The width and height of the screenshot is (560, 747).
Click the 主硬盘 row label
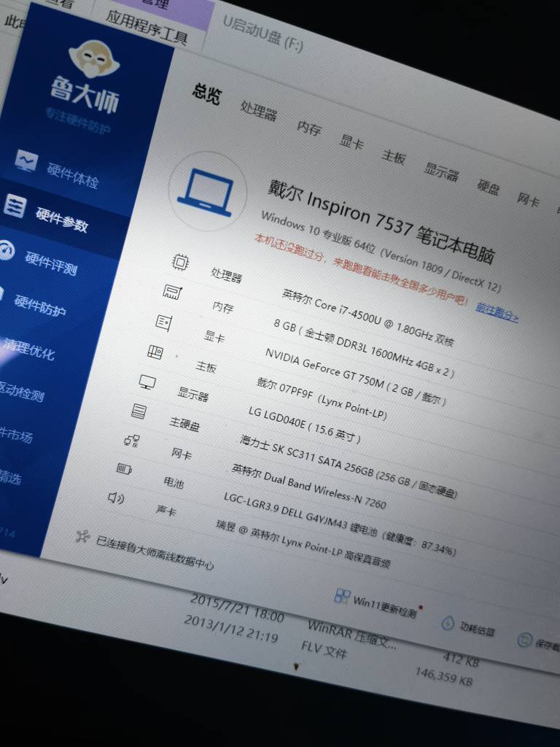pos(184,423)
